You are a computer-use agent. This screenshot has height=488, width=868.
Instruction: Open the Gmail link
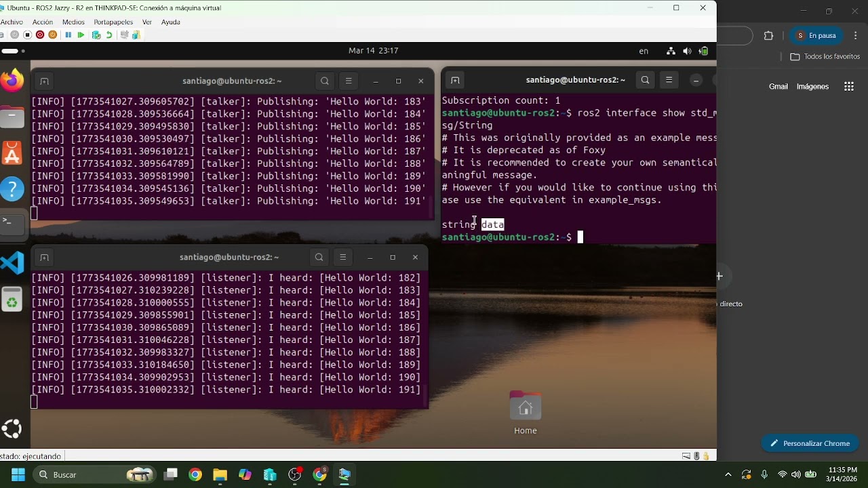778,87
